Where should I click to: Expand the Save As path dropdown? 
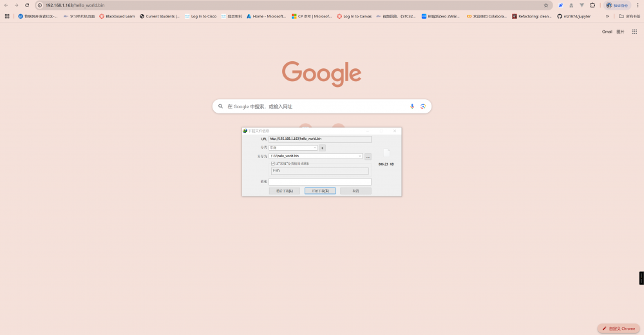(360, 156)
